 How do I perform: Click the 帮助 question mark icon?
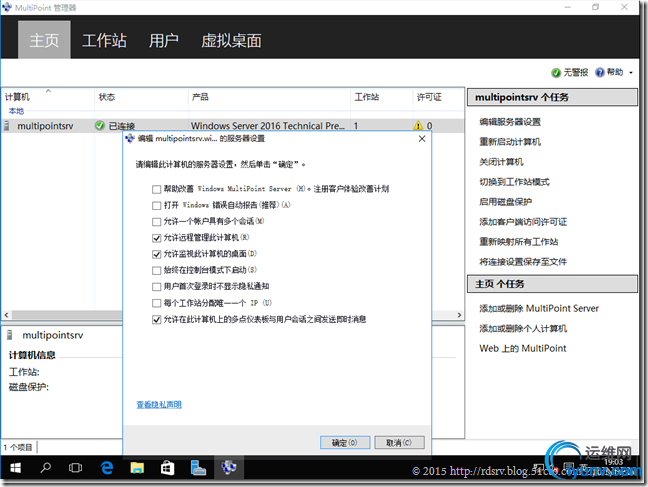click(x=599, y=72)
